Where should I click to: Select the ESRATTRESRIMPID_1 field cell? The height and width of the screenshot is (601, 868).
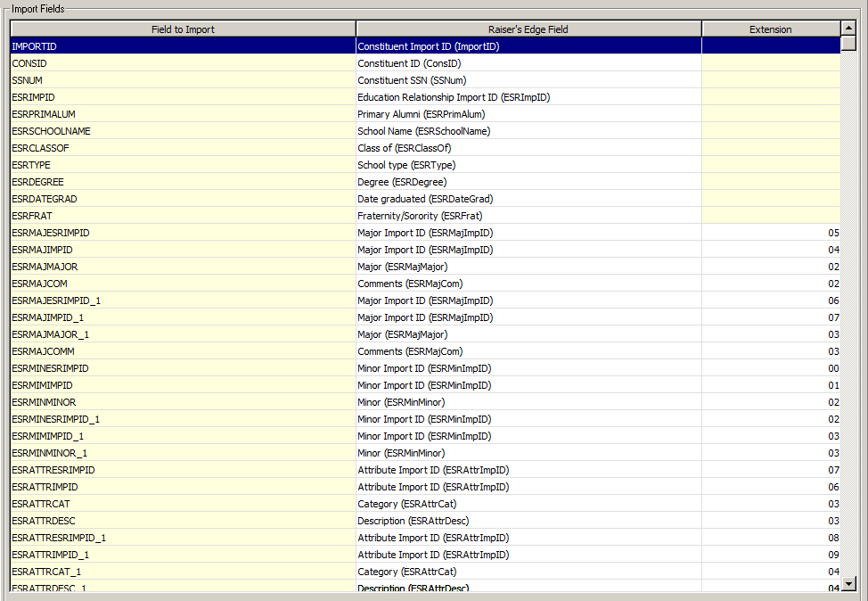[x=183, y=538]
